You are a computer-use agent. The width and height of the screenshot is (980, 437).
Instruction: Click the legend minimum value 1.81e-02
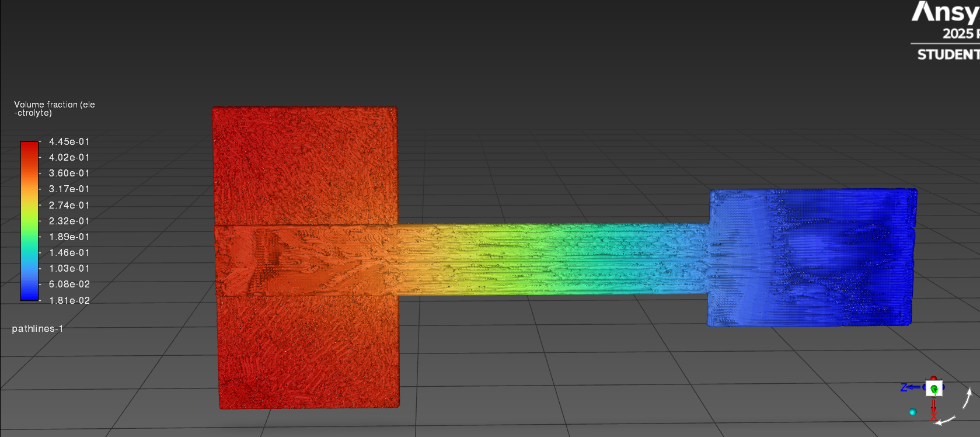click(69, 300)
